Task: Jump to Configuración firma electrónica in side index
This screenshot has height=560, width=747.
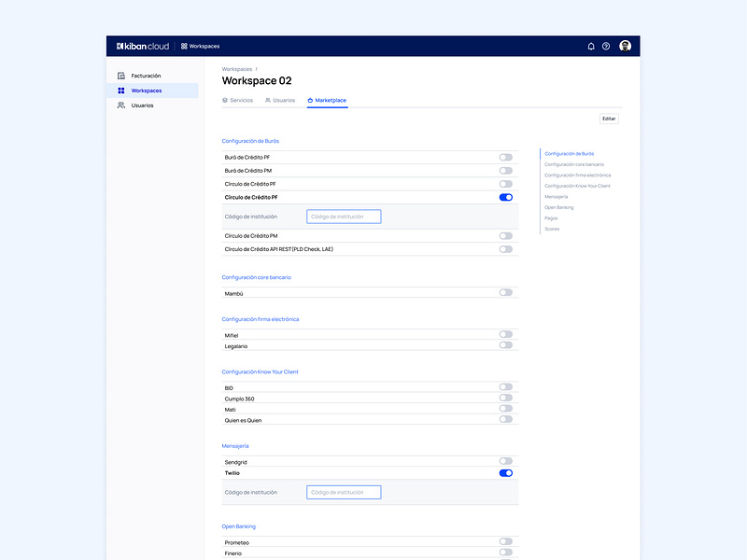Action: (577, 175)
